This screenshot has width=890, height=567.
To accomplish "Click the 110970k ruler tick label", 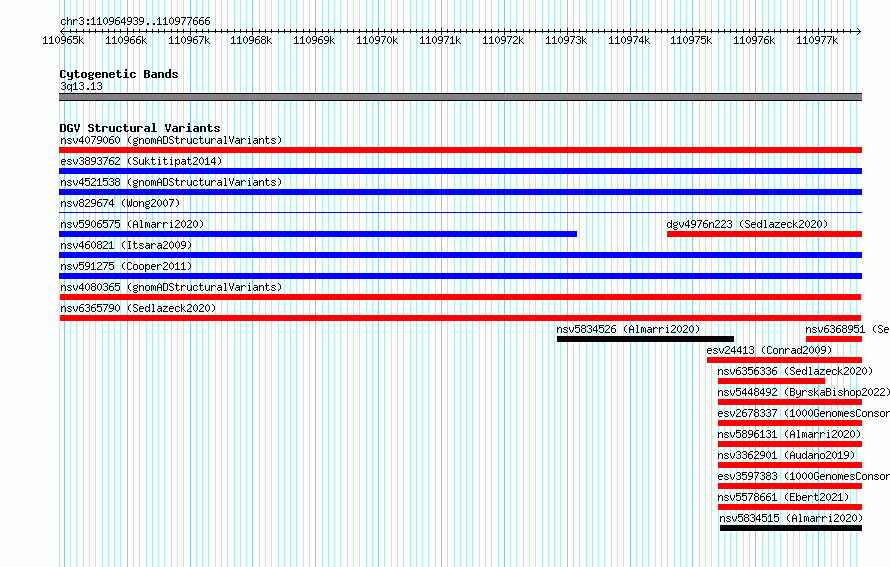I will (x=377, y=40).
